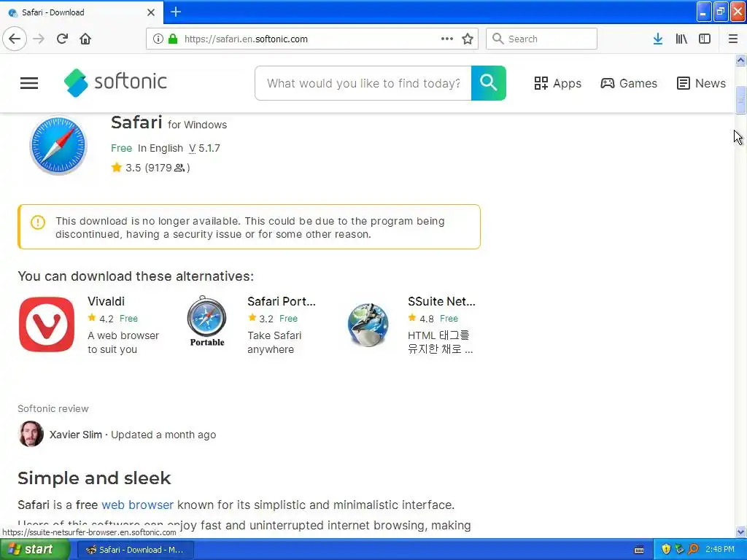Click the security shield tray icon

[666, 550]
